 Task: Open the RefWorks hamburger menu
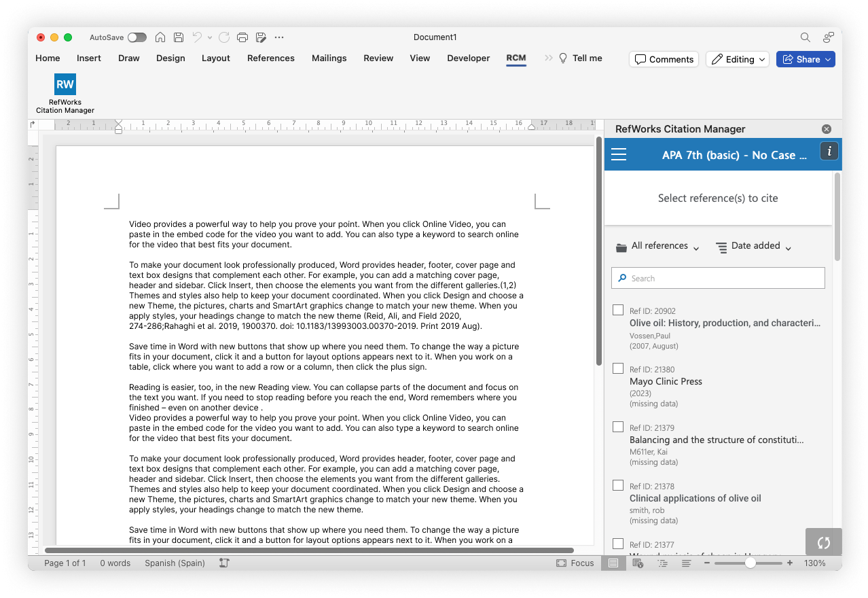(619, 155)
